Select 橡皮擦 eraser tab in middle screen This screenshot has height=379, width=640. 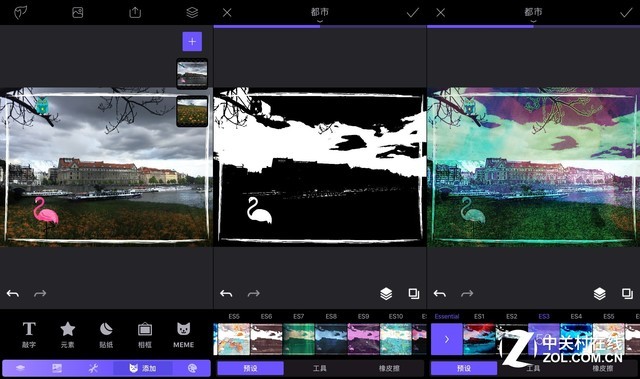(x=389, y=368)
